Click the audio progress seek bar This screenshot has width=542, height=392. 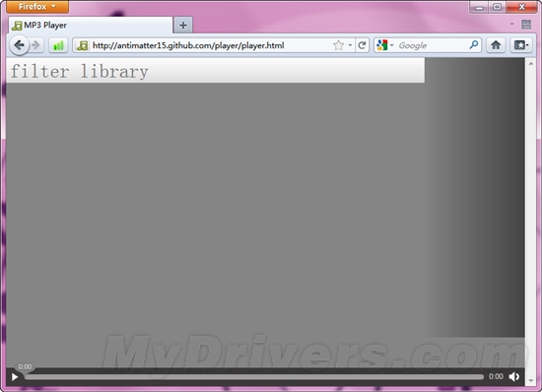point(254,377)
